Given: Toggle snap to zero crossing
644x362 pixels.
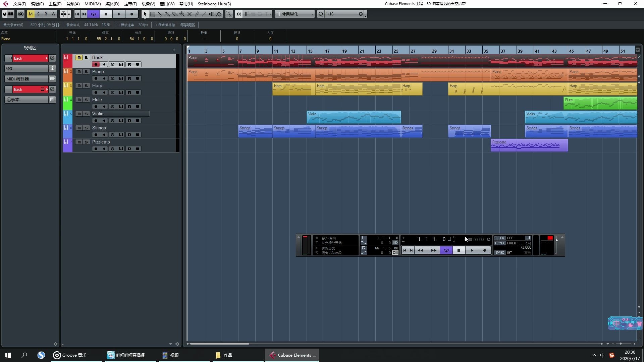Looking at the screenshot, I should coord(229,14).
